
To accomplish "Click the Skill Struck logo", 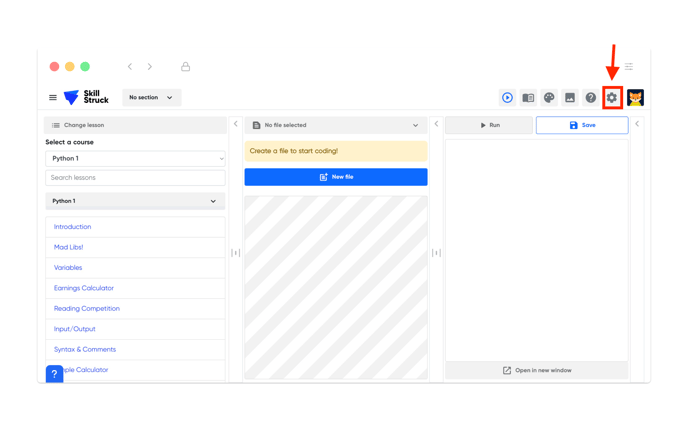I will 86,97.
